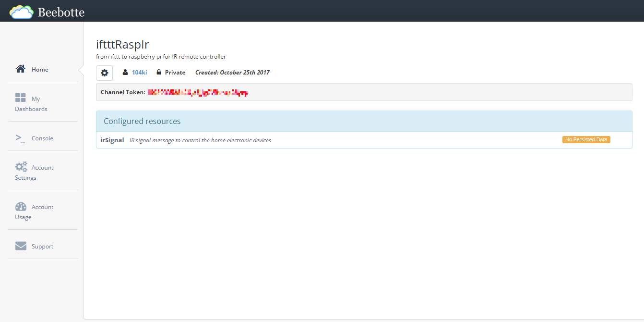Open Home from the sidebar label

[x=40, y=70]
